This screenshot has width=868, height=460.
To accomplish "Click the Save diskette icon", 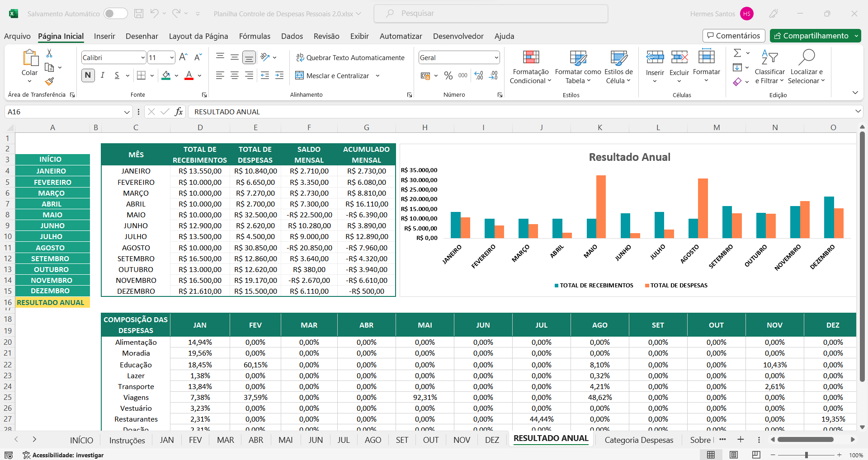I will [139, 14].
